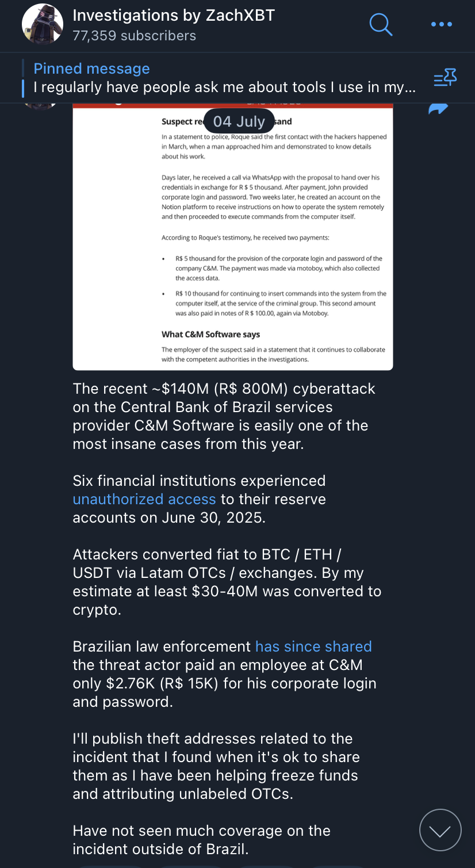Tap the "Have not seen much coverage" paragraph
The image size is (475, 868).
click(x=201, y=840)
